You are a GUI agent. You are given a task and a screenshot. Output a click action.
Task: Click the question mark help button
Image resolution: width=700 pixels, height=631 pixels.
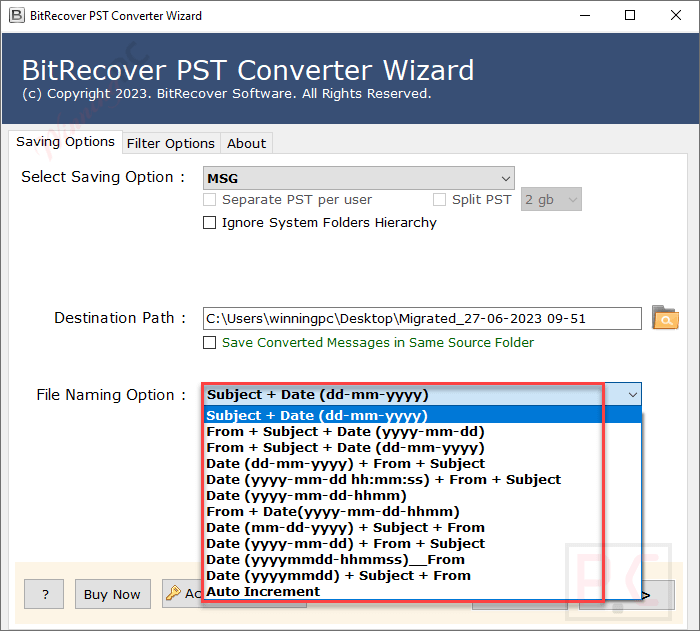44,594
